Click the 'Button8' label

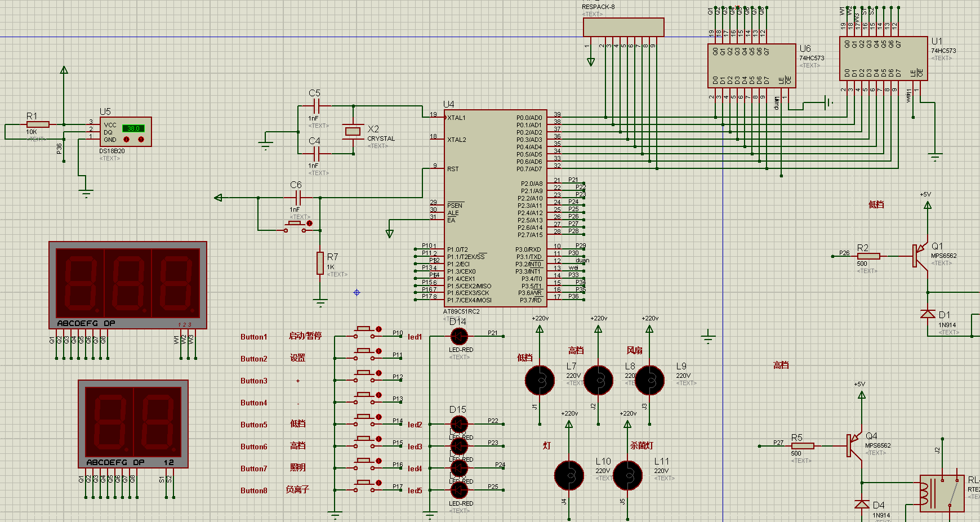(x=253, y=490)
